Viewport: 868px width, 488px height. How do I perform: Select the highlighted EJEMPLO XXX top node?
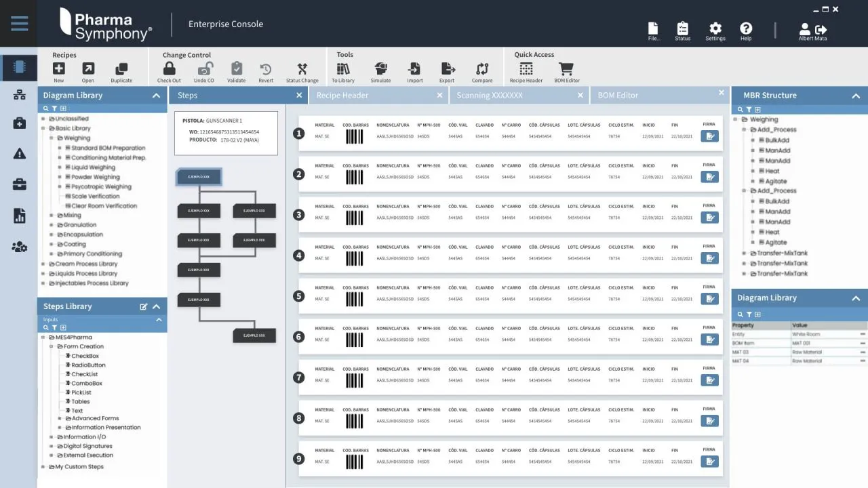click(x=199, y=177)
